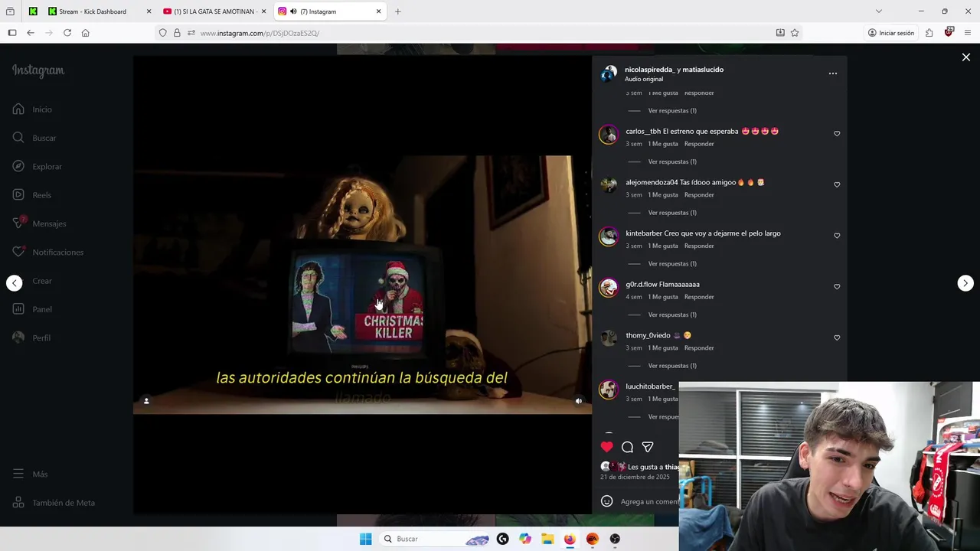Go to browser home page
Viewport: 980px width, 551px height.
click(x=85, y=33)
